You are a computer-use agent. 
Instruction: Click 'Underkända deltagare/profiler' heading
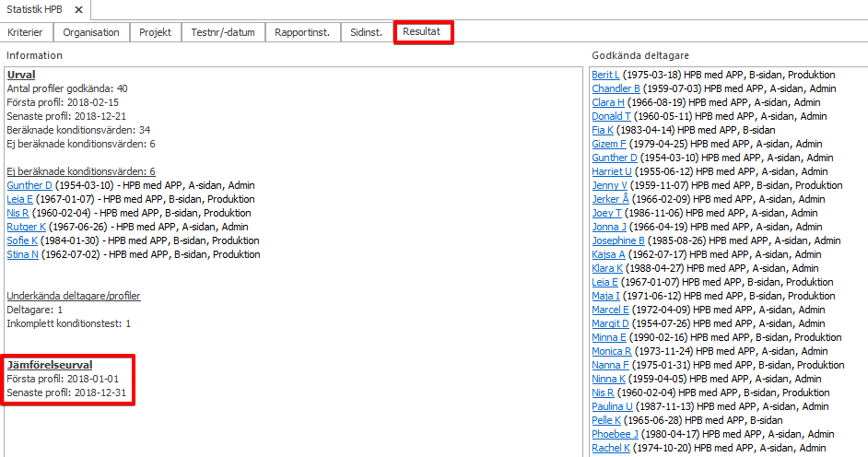pyautogui.click(x=74, y=296)
